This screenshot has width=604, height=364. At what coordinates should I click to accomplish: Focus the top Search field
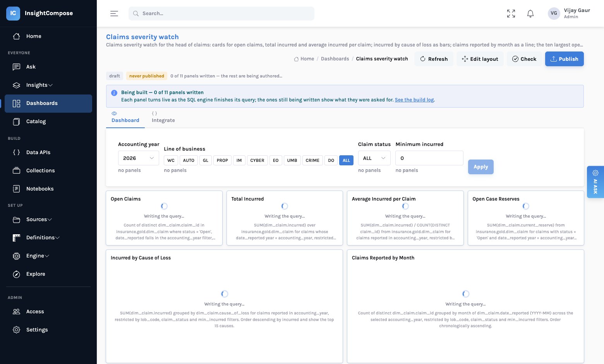(221, 14)
